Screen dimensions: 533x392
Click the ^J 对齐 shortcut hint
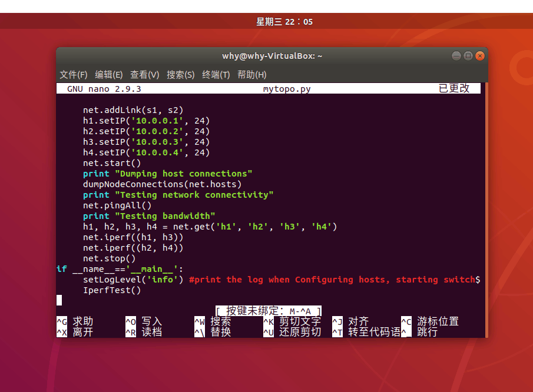pos(350,321)
